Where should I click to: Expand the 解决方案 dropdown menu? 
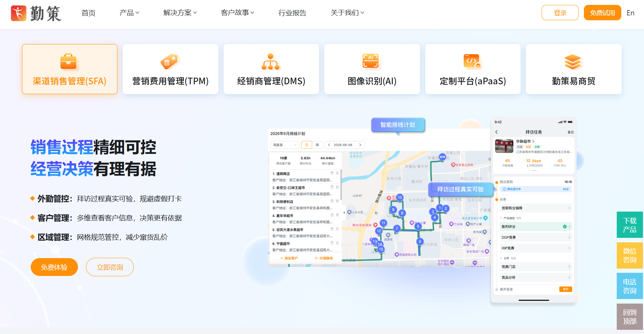(180, 13)
